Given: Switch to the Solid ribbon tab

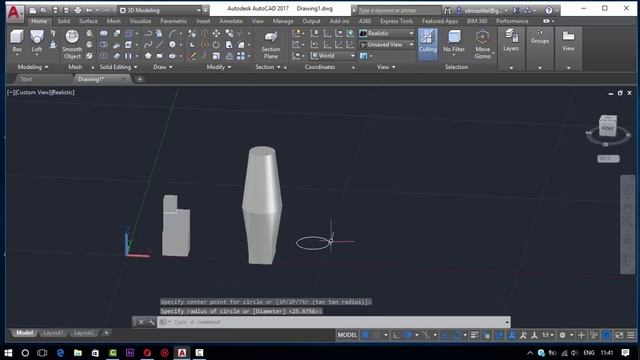Looking at the screenshot, I should click(64, 21).
